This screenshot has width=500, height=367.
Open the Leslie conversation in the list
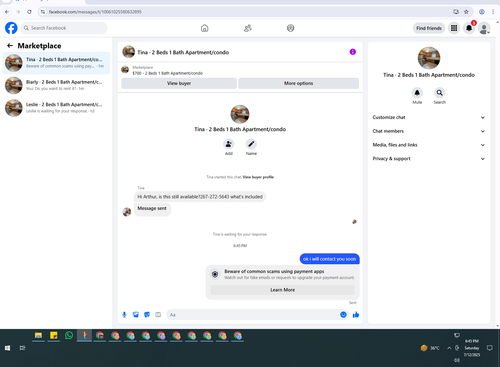point(56,108)
